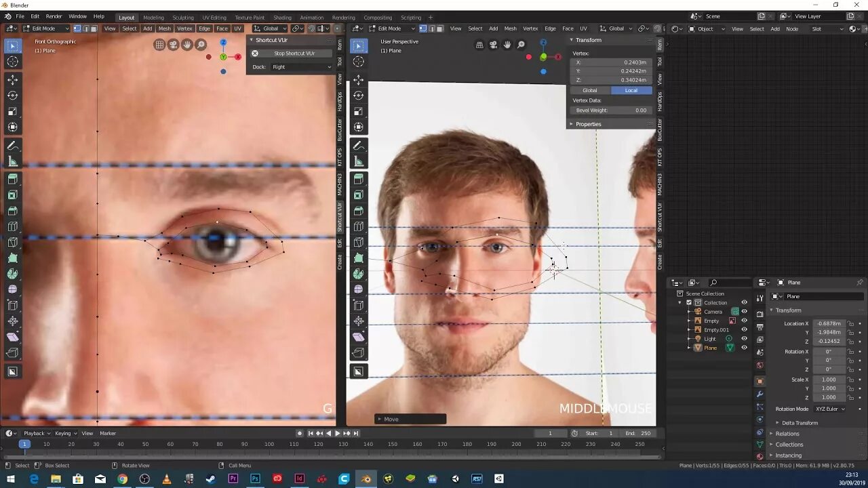Hide the Empty.001 object in the outliner
Screen dimensions: 868x488
coord(744,329)
